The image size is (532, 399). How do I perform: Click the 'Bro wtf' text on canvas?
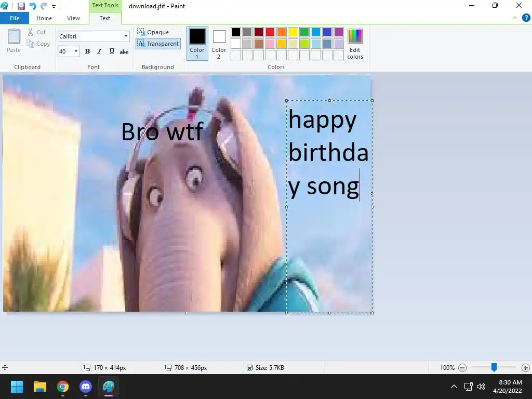pyautogui.click(x=162, y=132)
